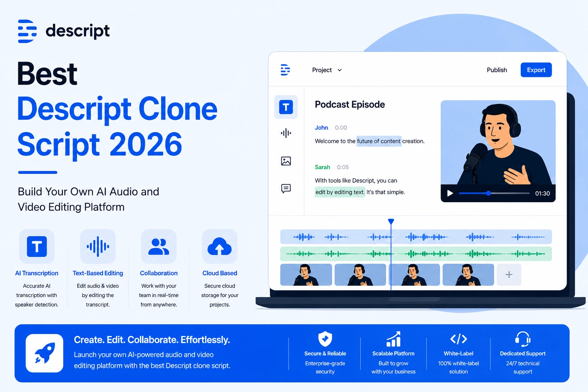Viewport: 588px width, 392px height.
Task: Select the green audio waveform track
Action: tap(416, 254)
